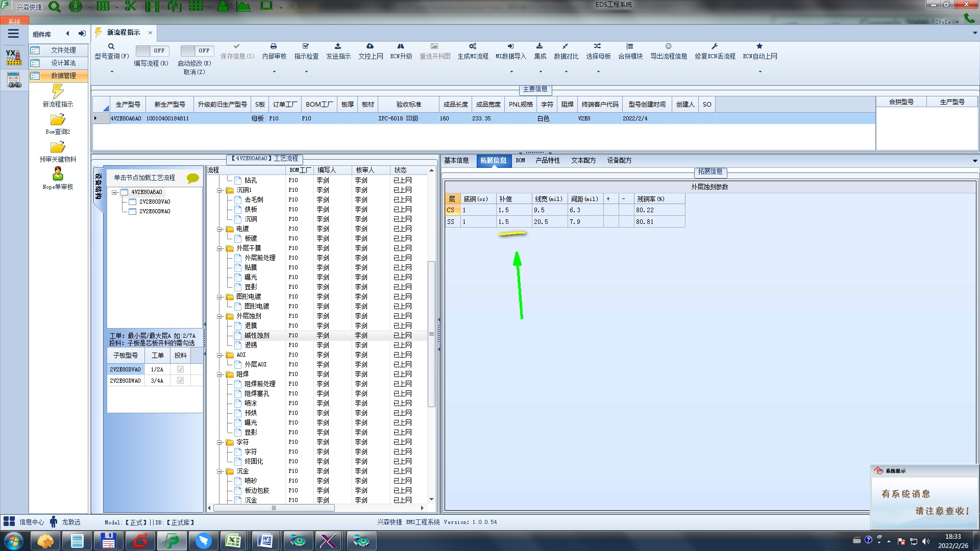Toggle the 启动修改 OFF switch

point(197,51)
